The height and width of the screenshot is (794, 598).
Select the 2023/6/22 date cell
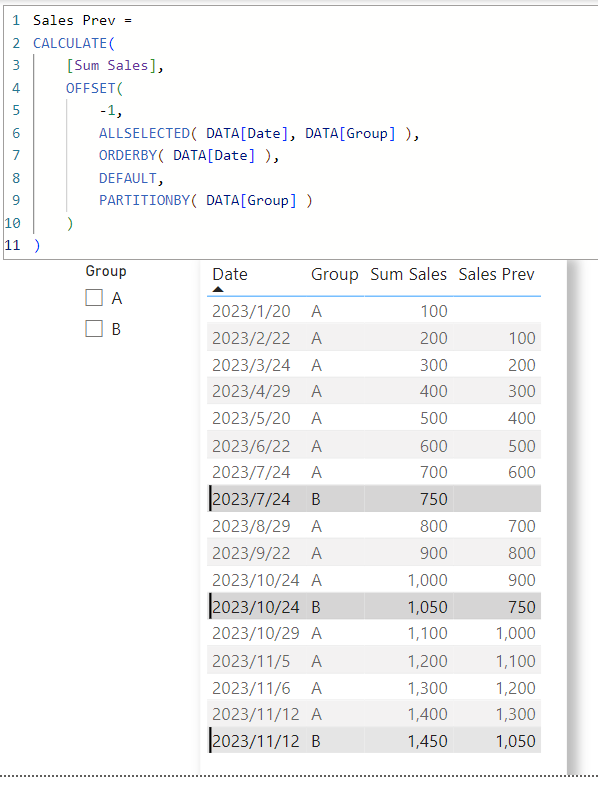(x=251, y=446)
